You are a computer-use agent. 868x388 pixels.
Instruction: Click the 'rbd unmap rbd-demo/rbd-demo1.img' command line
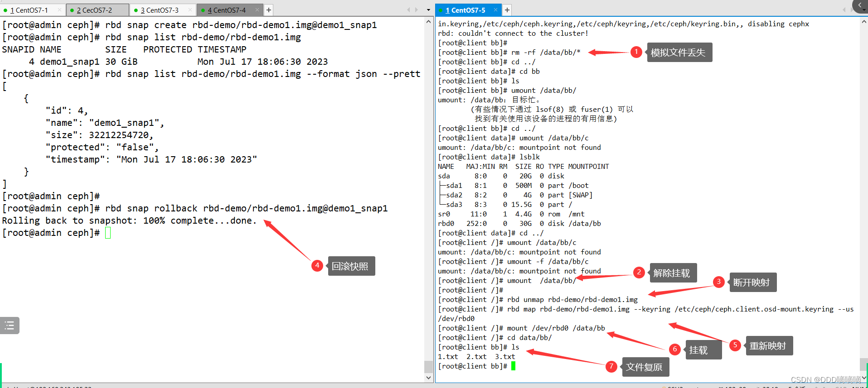538,299
